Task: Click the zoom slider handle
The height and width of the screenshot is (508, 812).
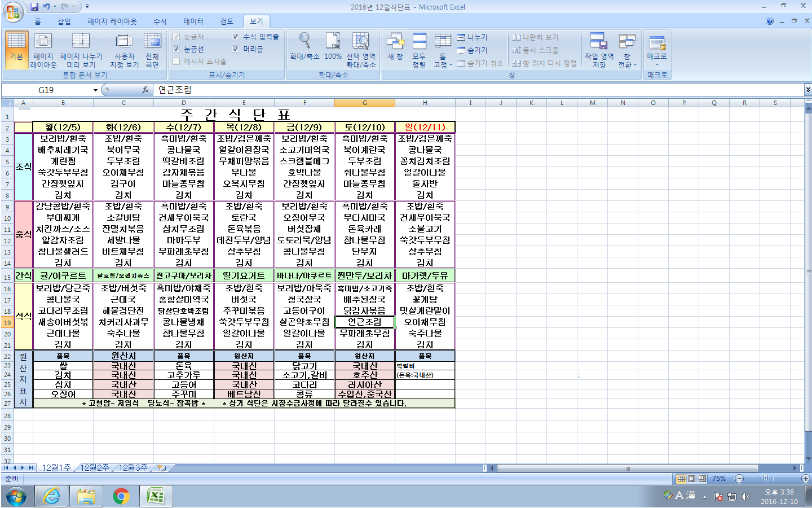Action: [765, 479]
